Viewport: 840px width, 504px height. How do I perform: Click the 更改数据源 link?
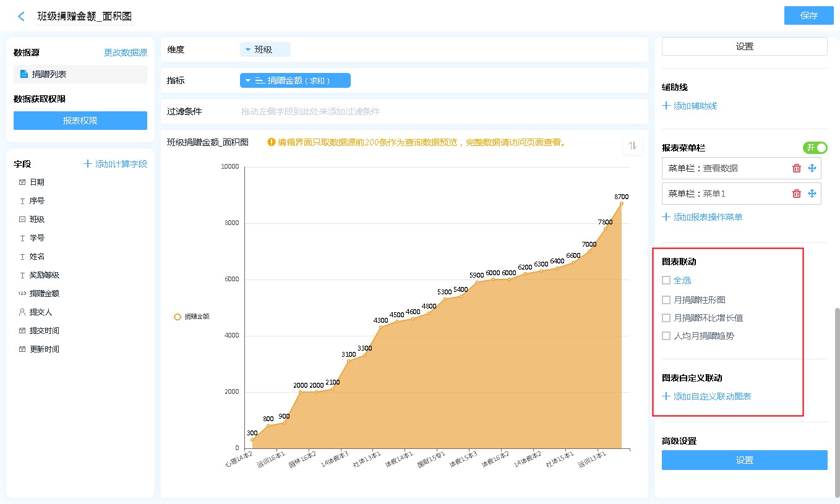(x=125, y=53)
